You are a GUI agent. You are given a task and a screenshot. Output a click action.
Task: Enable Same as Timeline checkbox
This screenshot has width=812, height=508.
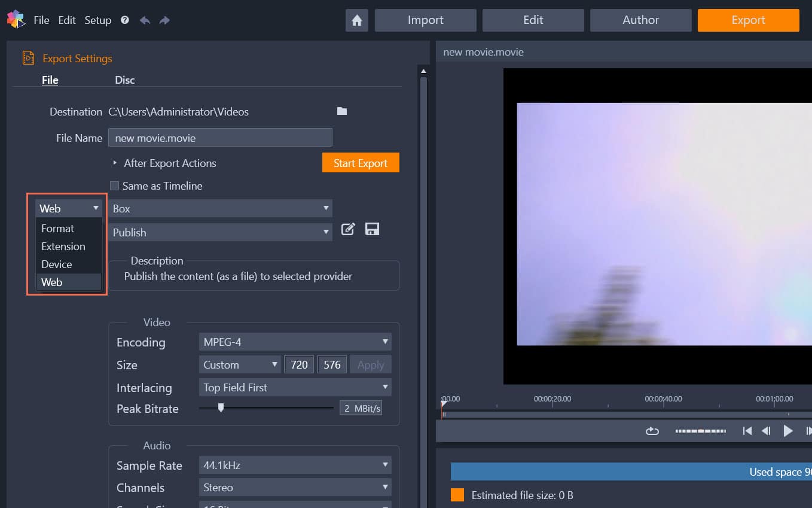[x=115, y=186]
